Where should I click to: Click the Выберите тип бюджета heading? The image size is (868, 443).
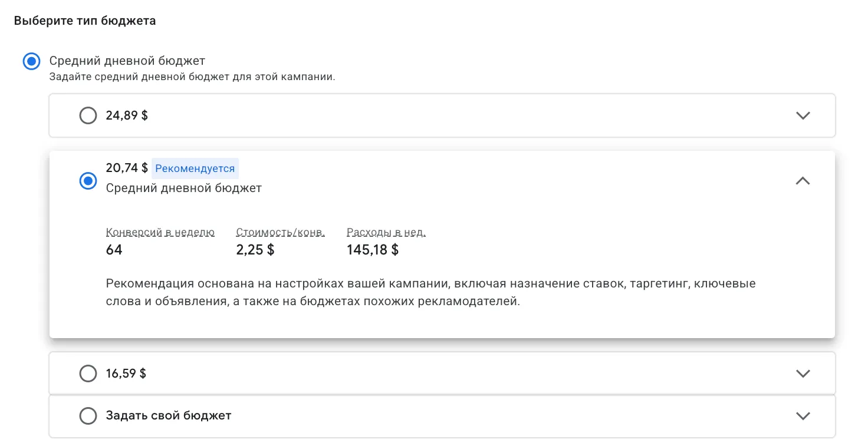coord(85,21)
